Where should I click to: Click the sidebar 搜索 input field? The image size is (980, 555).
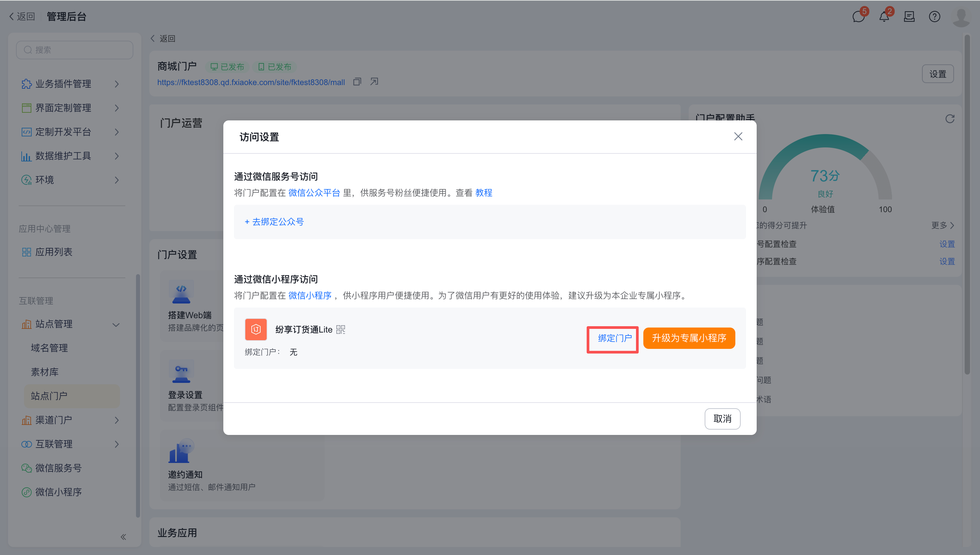pos(75,50)
